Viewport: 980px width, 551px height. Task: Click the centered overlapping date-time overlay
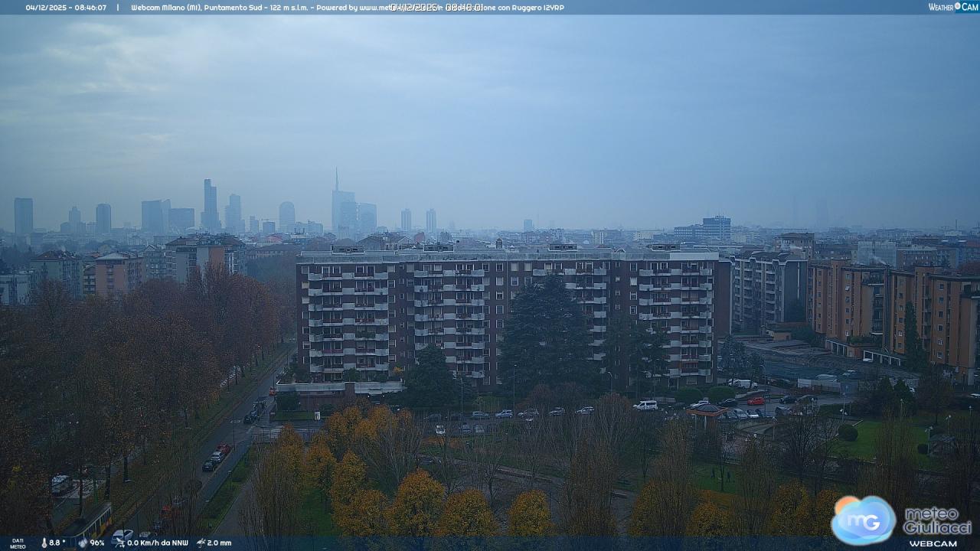pyautogui.click(x=436, y=8)
